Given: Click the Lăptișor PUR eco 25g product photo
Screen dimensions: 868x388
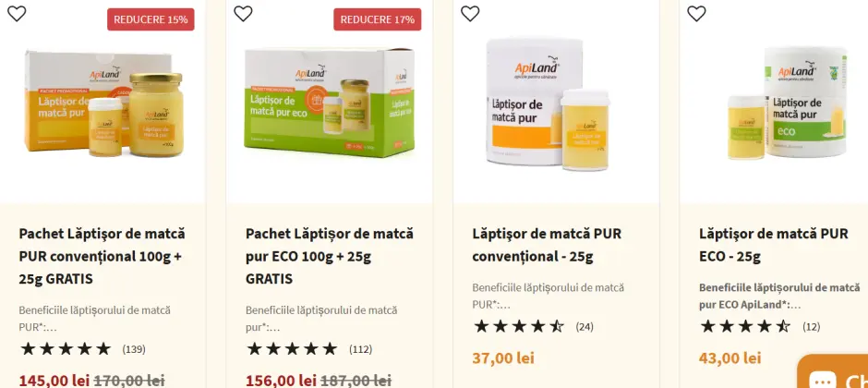Looking at the screenshot, I should (786, 103).
